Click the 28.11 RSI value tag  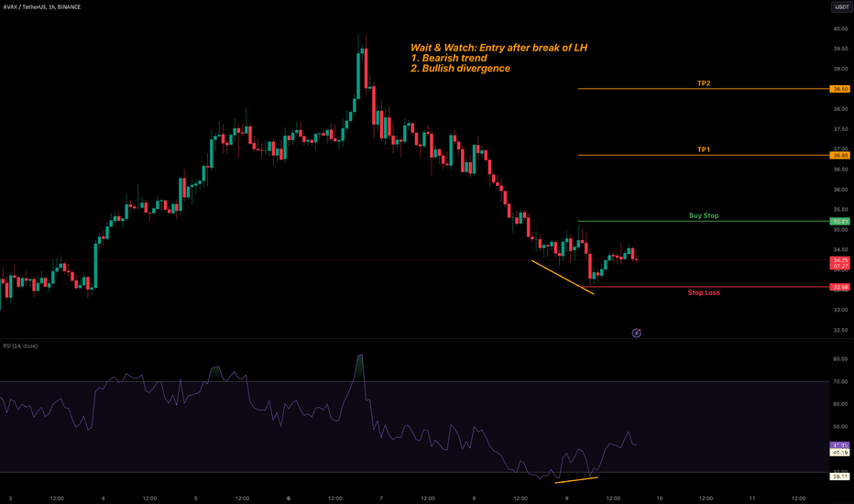(x=840, y=477)
